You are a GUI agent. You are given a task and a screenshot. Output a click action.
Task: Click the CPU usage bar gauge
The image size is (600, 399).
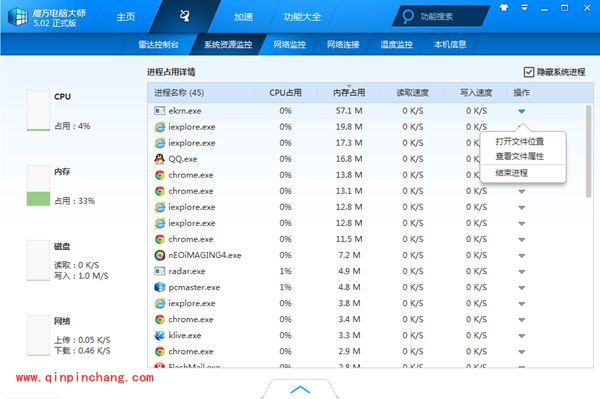coord(38,111)
